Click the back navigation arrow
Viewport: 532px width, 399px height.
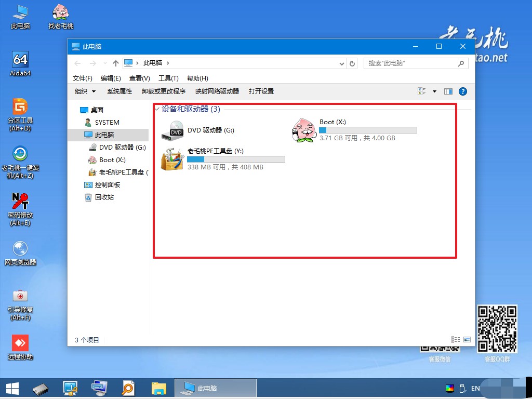77,63
